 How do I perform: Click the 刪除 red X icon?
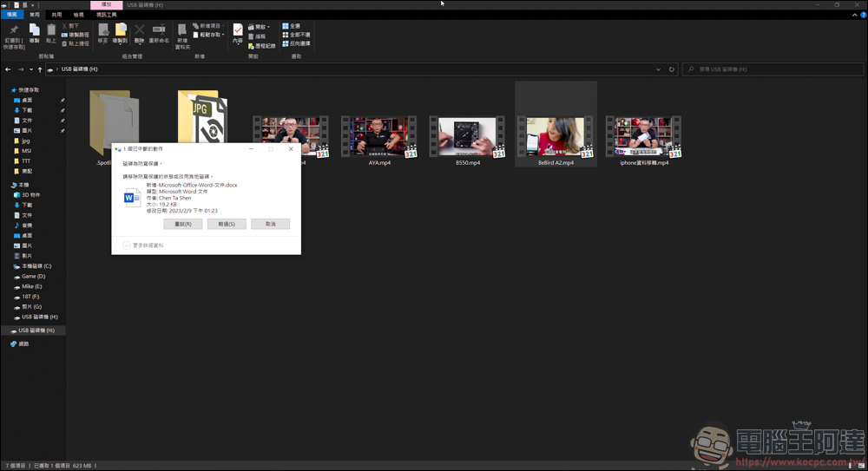pos(140,31)
